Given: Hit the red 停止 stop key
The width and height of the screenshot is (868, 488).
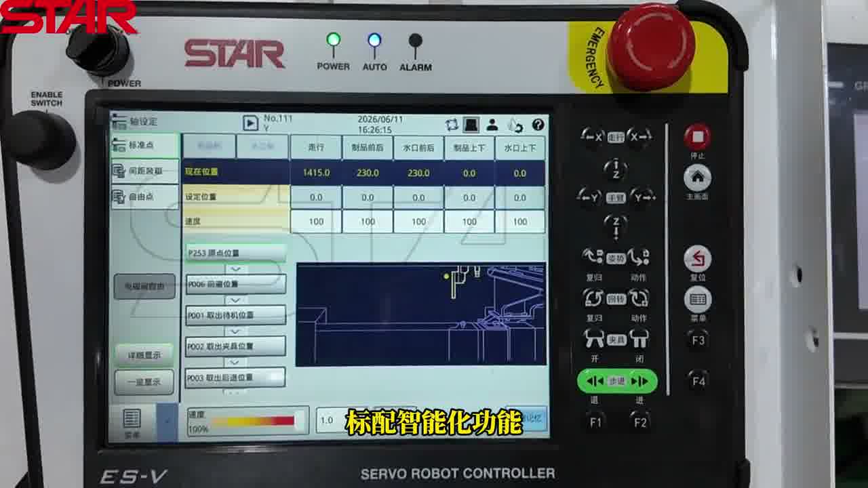Looking at the screenshot, I should (697, 136).
